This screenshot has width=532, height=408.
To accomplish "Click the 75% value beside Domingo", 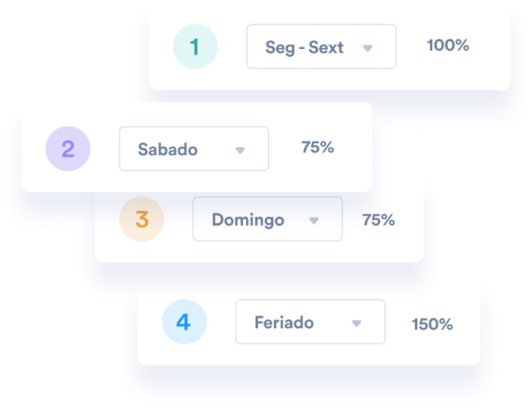I will (x=378, y=221).
